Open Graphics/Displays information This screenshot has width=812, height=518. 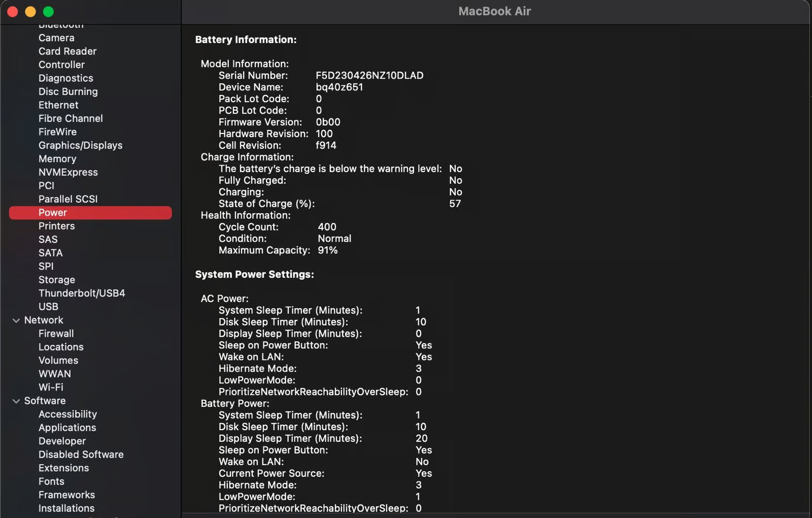click(80, 145)
